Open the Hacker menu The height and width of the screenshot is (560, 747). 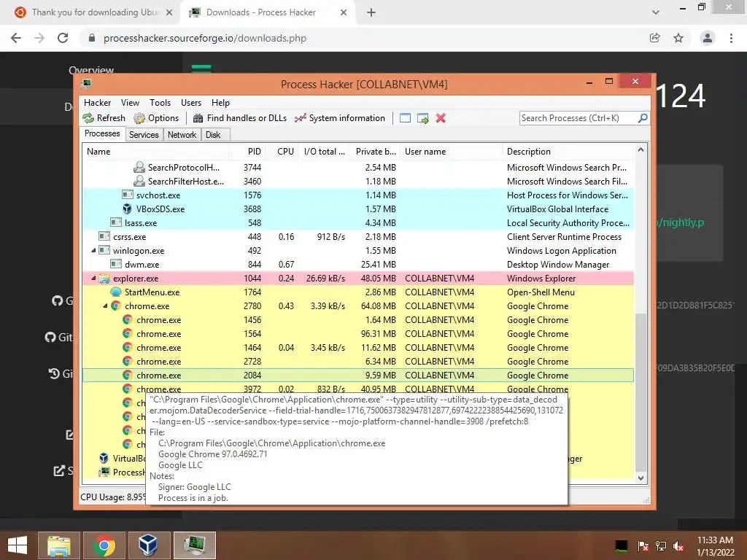[97, 103]
